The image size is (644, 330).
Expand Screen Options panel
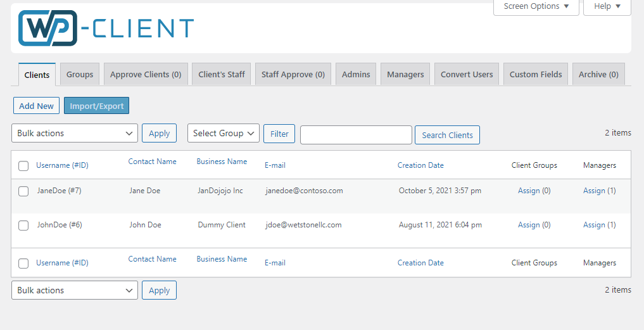pyautogui.click(x=536, y=6)
